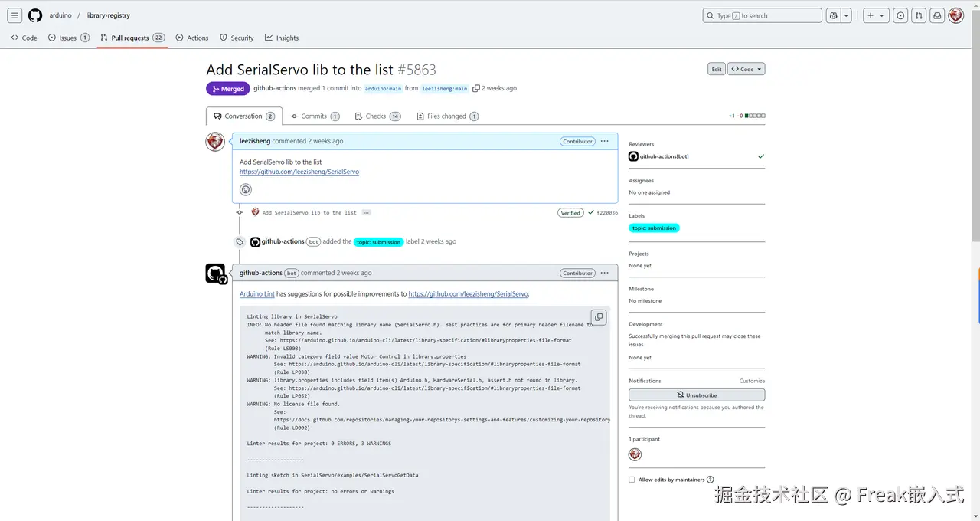Image resolution: width=980 pixels, height=521 pixels.
Task: Open the Copilot icon button
Action: click(x=834, y=15)
